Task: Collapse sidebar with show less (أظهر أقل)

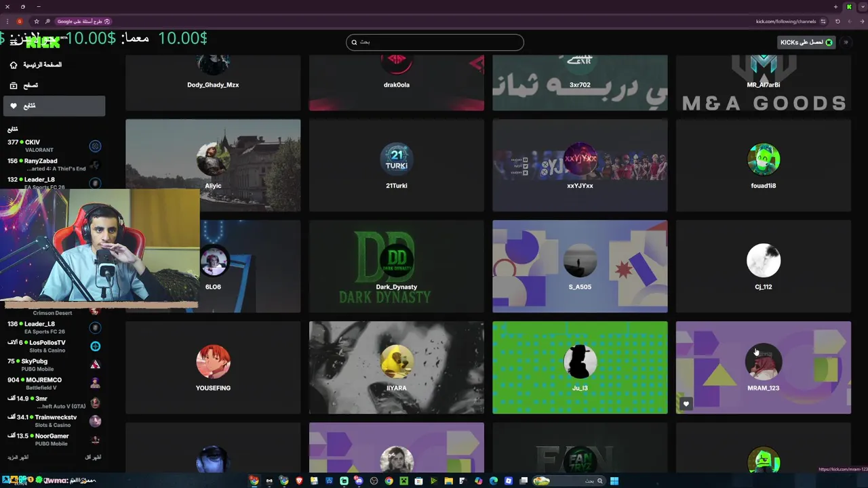Action: coord(93,457)
